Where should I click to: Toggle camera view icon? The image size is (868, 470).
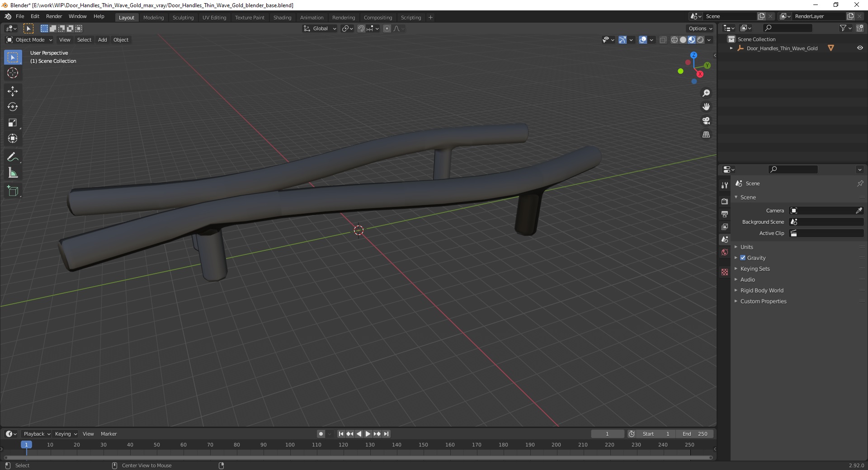click(x=706, y=121)
